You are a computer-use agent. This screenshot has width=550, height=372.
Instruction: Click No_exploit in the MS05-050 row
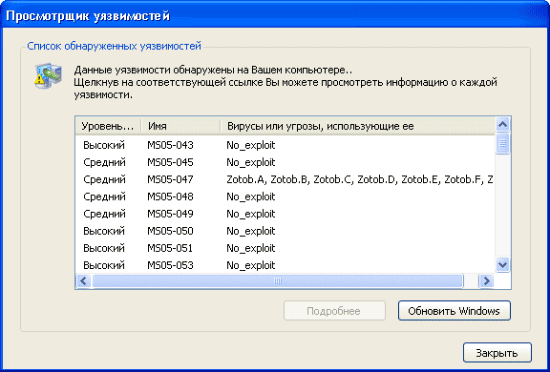(250, 231)
